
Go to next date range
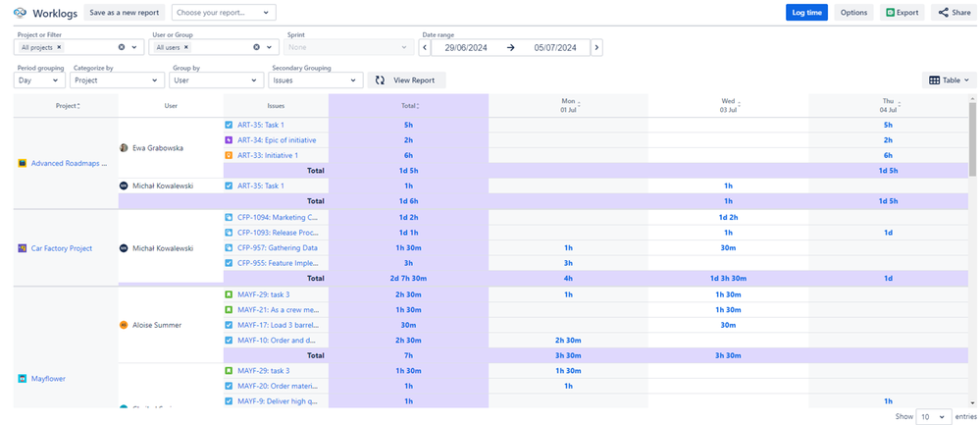596,47
